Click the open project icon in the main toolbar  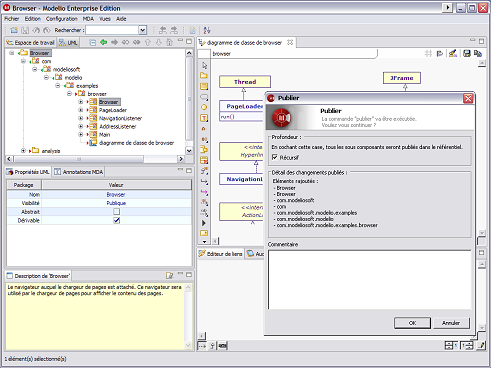point(14,30)
